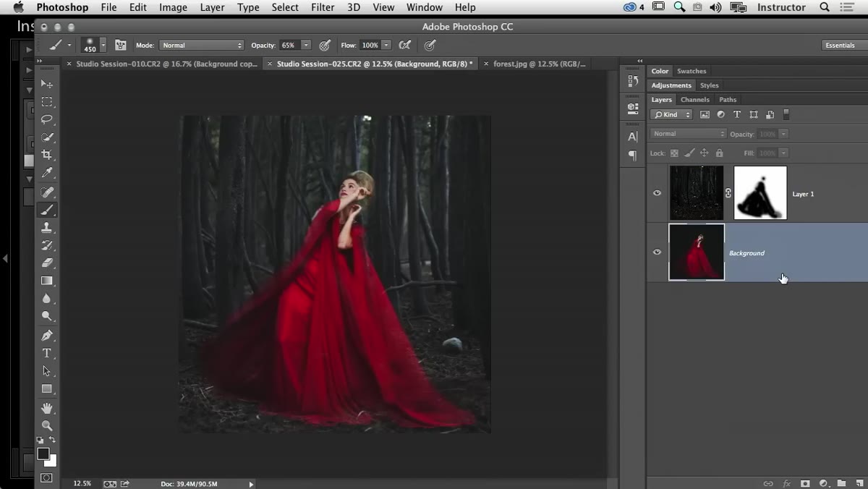This screenshot has height=489, width=868.
Task: Toggle airbrush build-up next to Flow
Action: click(405, 45)
